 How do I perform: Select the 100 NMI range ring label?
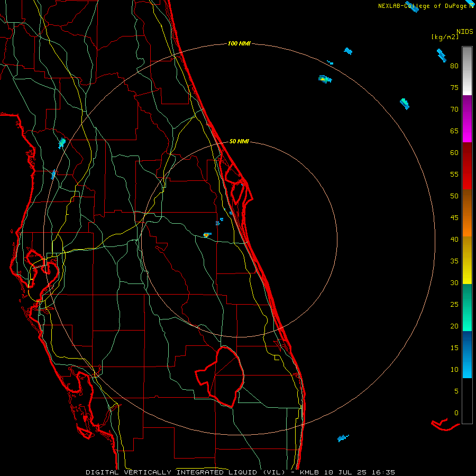pos(239,43)
